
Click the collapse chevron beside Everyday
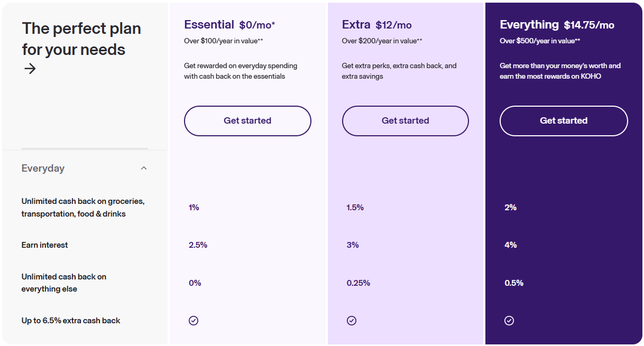click(143, 168)
